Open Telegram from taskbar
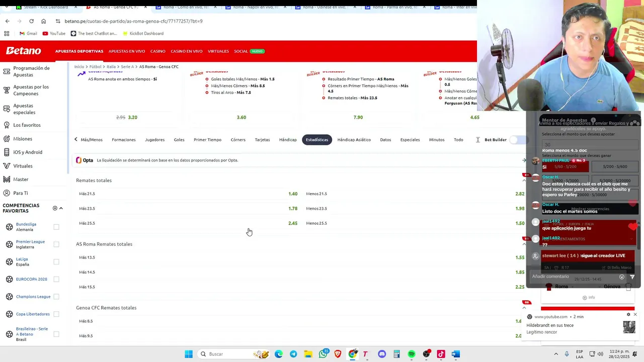 [x=293, y=354]
